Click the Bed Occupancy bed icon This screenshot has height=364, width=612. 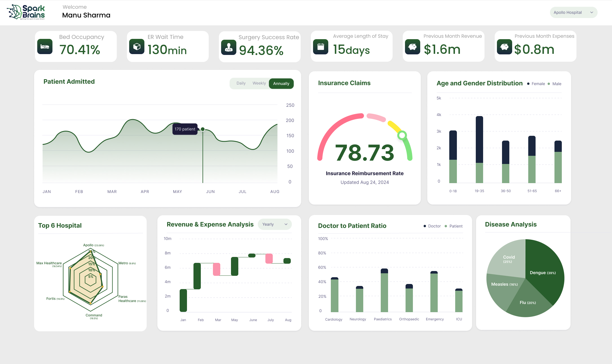click(45, 46)
